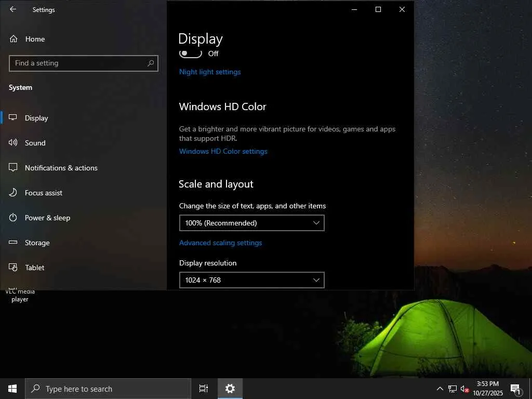This screenshot has height=399, width=532.
Task: Click the Display resolution label
Action: coord(208,263)
